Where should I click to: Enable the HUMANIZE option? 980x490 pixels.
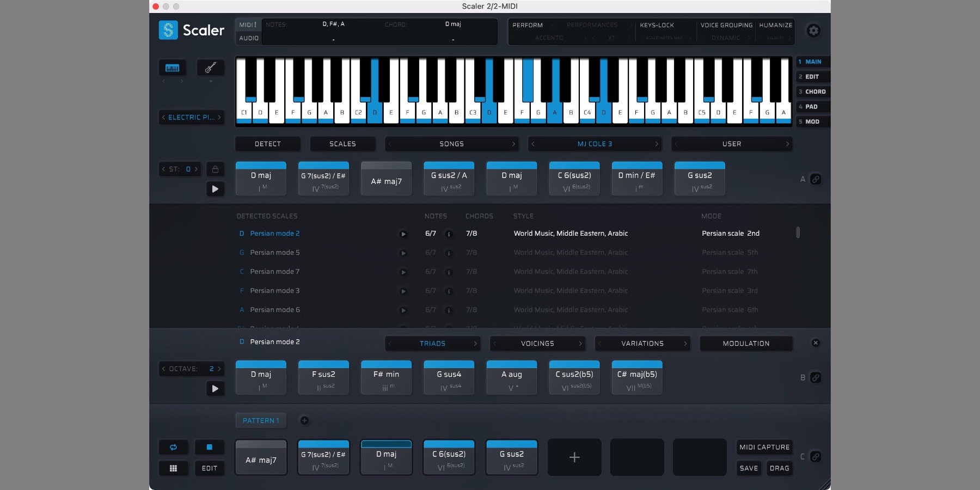pyautogui.click(x=775, y=25)
